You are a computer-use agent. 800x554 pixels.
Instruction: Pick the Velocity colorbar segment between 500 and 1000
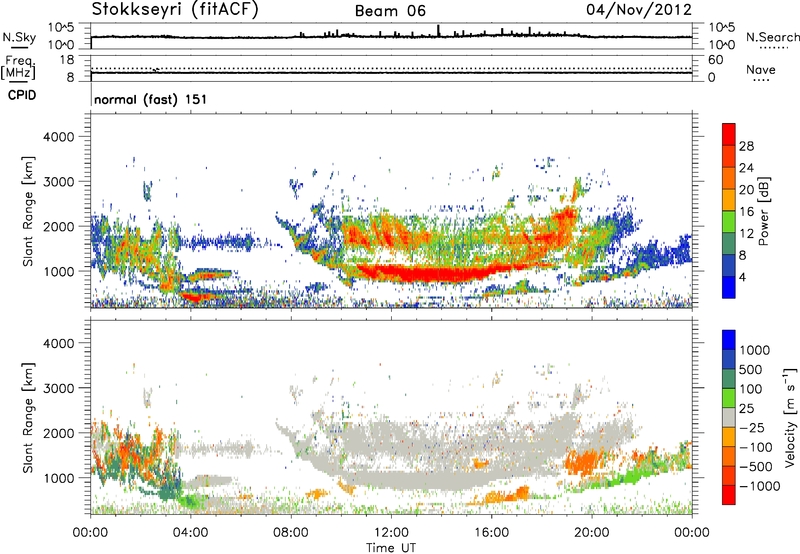(729, 359)
